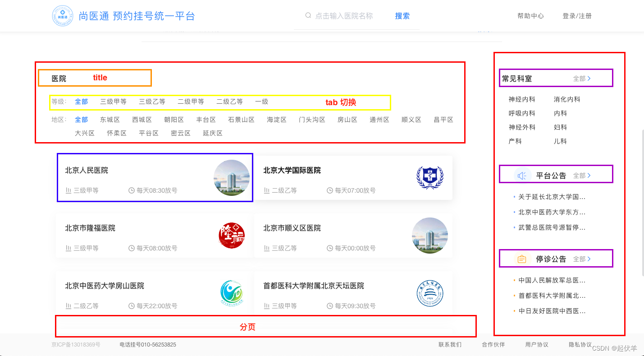Choose 通州区 district filter
This screenshot has height=356, width=644.
pos(379,120)
